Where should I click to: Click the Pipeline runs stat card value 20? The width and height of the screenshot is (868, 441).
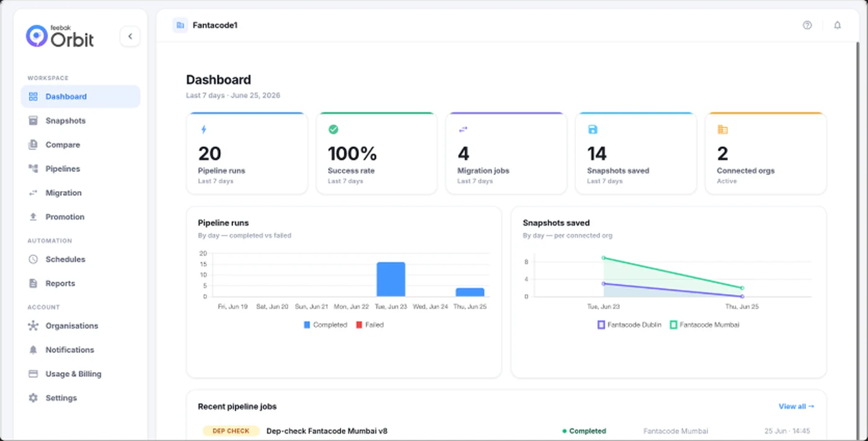pos(210,153)
